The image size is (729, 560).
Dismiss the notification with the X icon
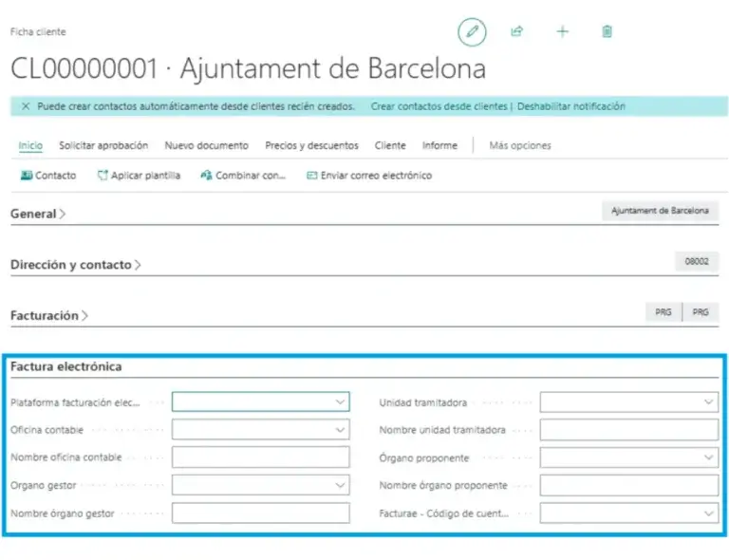(x=26, y=106)
